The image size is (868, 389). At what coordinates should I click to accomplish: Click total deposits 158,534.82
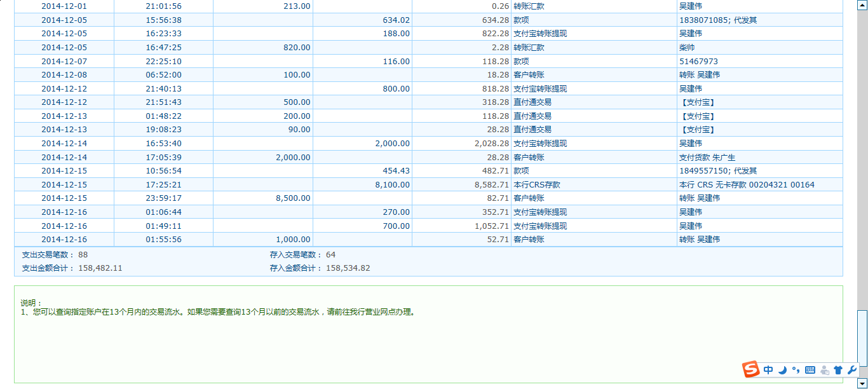pyautogui.click(x=348, y=268)
